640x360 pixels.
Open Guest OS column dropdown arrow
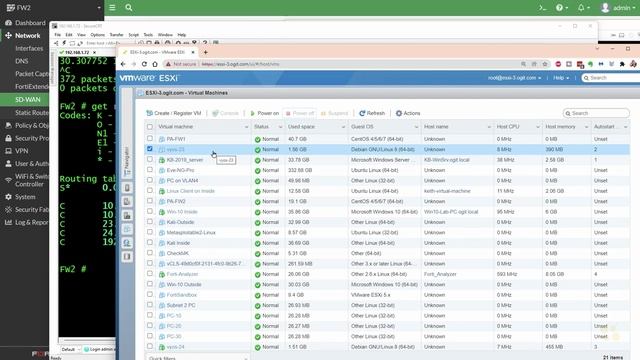pos(416,127)
